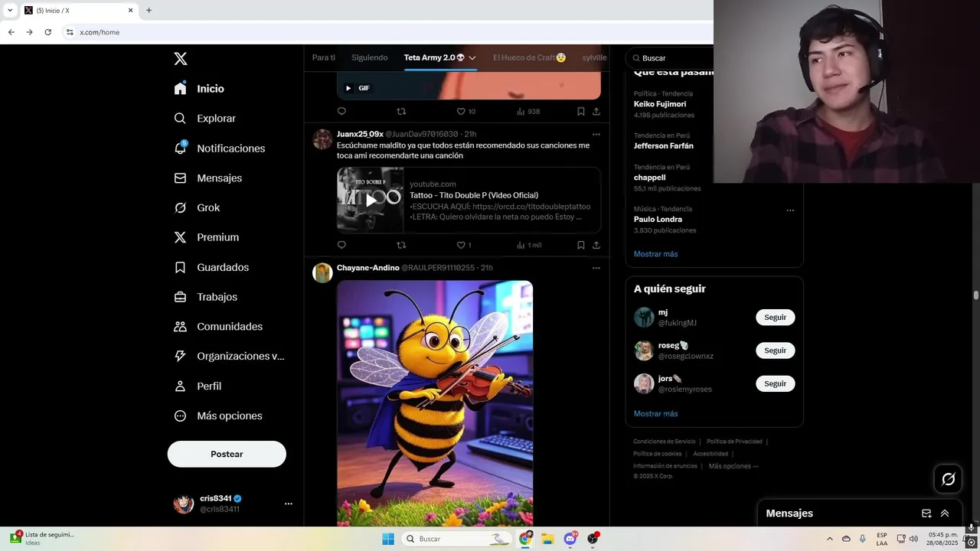Click Mostrar más under A quién seguir
This screenshot has width=980, height=551.
656,414
